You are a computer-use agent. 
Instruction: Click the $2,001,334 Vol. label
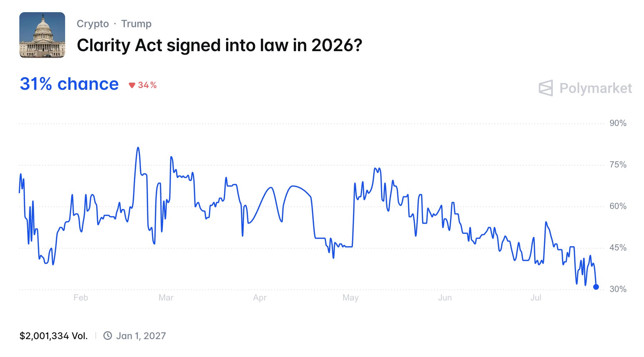(54, 336)
